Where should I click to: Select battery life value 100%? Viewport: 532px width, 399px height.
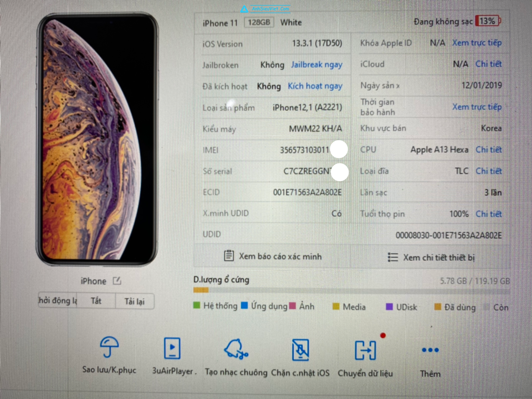click(x=459, y=214)
